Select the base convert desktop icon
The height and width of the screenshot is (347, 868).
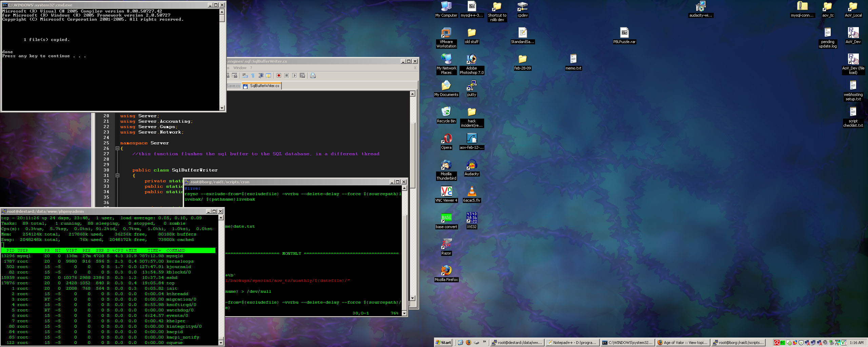(x=446, y=221)
